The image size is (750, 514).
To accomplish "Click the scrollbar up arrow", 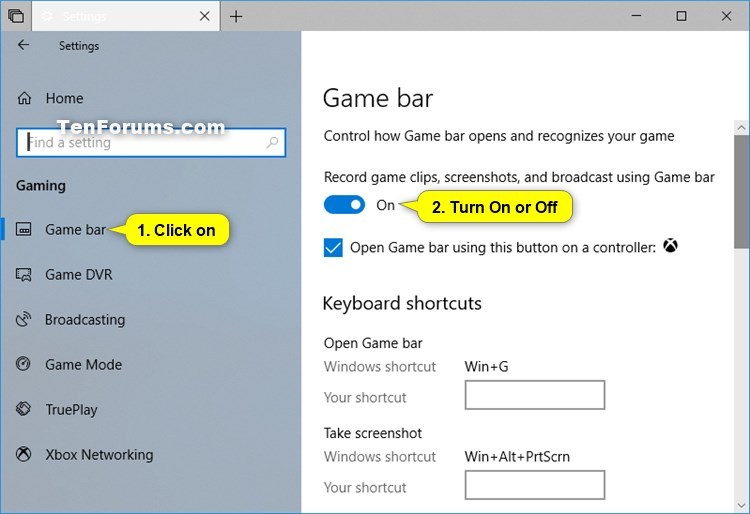I will (x=741, y=127).
